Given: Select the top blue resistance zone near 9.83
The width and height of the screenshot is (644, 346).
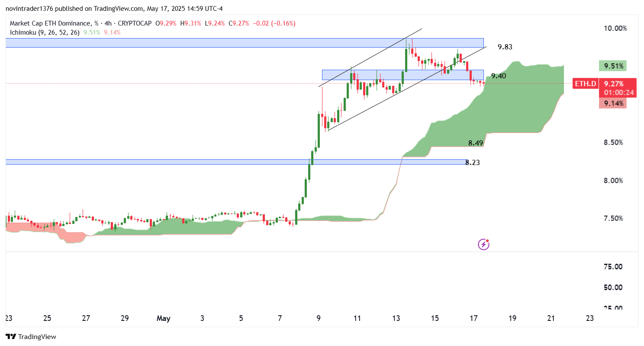Looking at the screenshot, I should (x=245, y=42).
